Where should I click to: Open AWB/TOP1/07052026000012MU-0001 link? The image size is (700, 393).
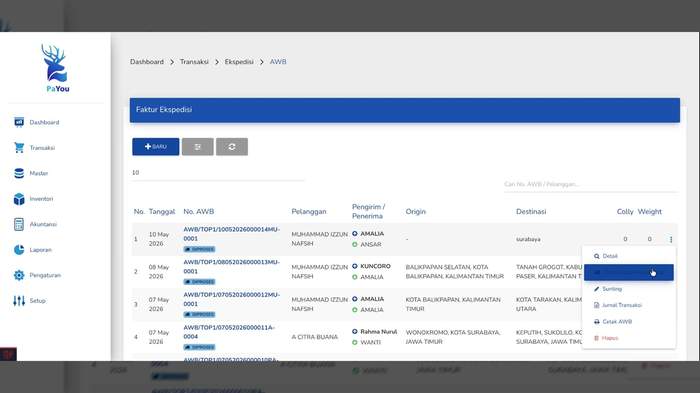click(231, 299)
